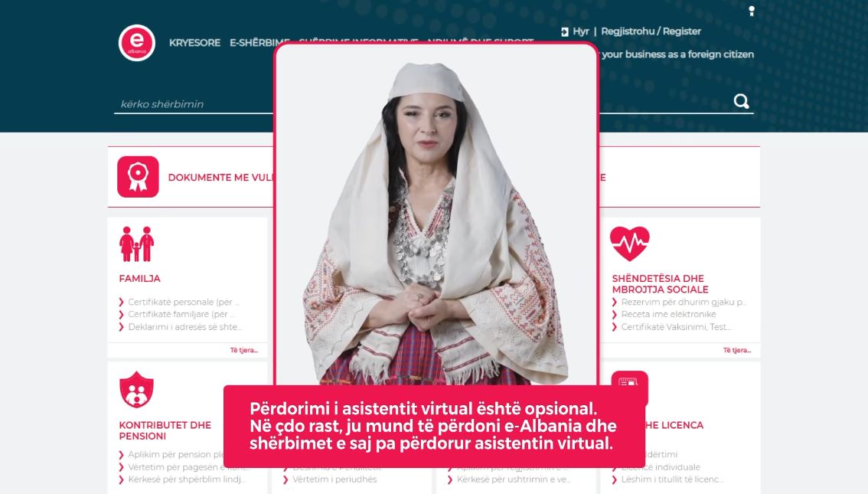Click the Dokumente me vulë badge icon
This screenshot has height=494, width=868.
(x=138, y=177)
